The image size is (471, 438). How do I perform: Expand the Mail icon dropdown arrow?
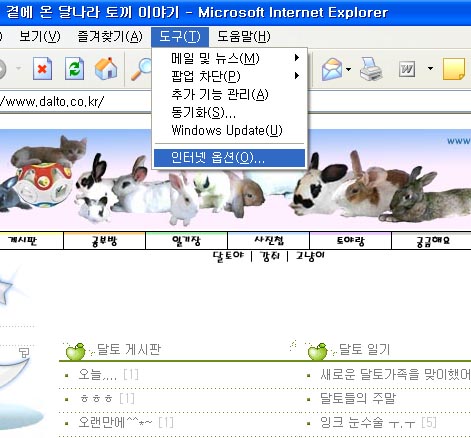(348, 69)
